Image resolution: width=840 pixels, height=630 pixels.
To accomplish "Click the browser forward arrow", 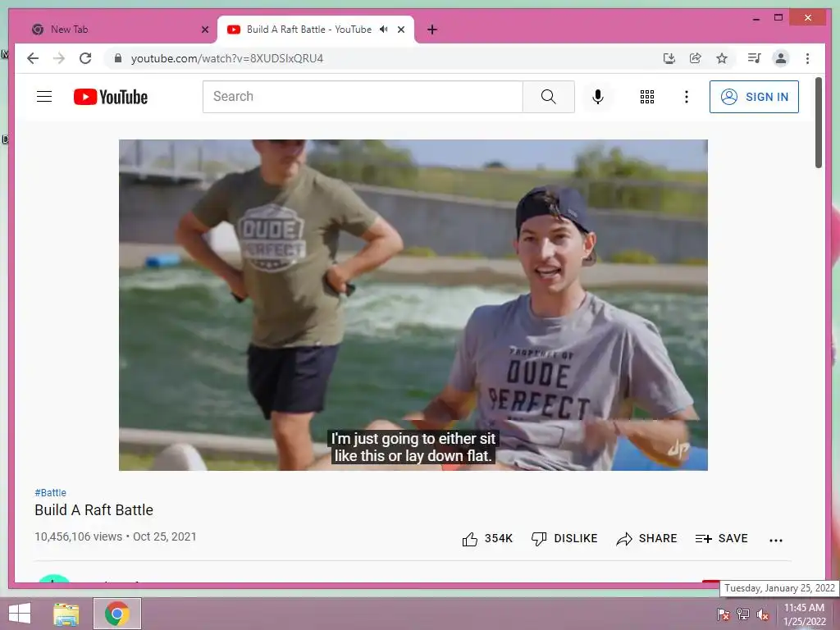I will click(x=59, y=58).
